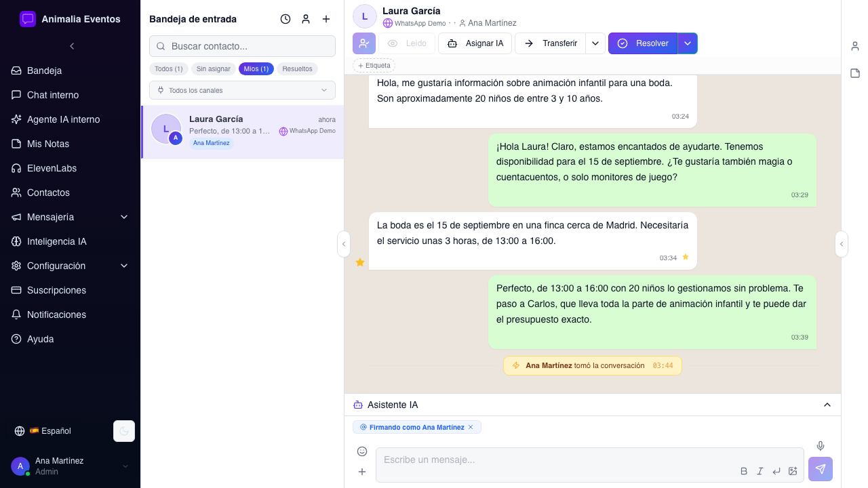Select the Sin asignar filter tab
The height and width of the screenshot is (488, 868).
click(214, 69)
